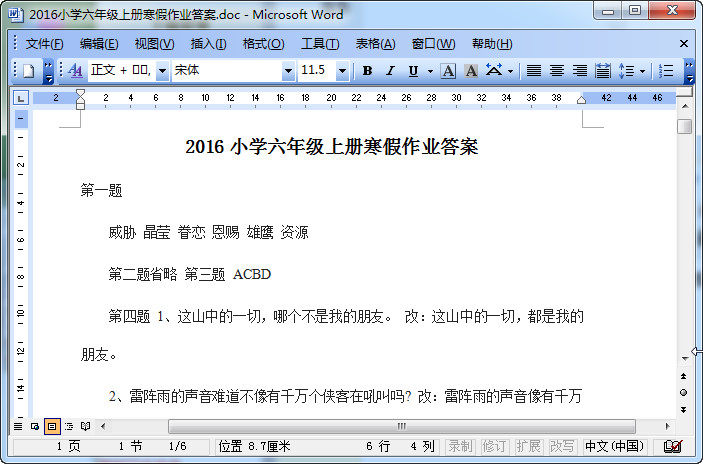Expand the formatting toolbar options chevron
This screenshot has height=464, width=703.
pyautogui.click(x=689, y=71)
